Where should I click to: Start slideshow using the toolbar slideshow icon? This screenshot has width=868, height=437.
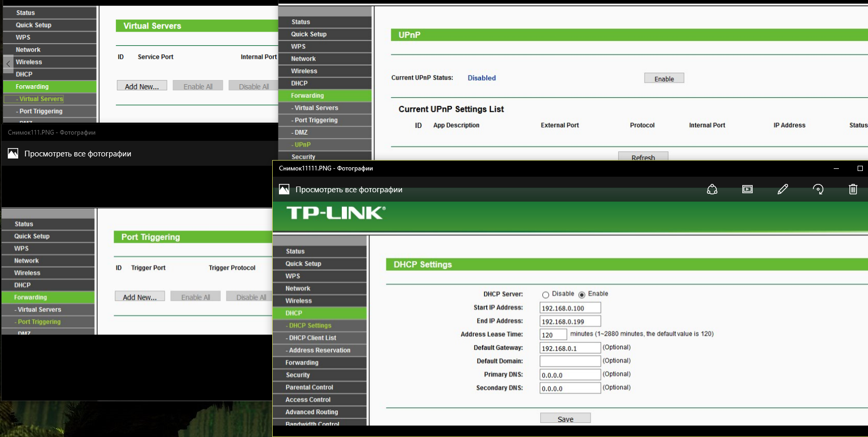tap(747, 190)
